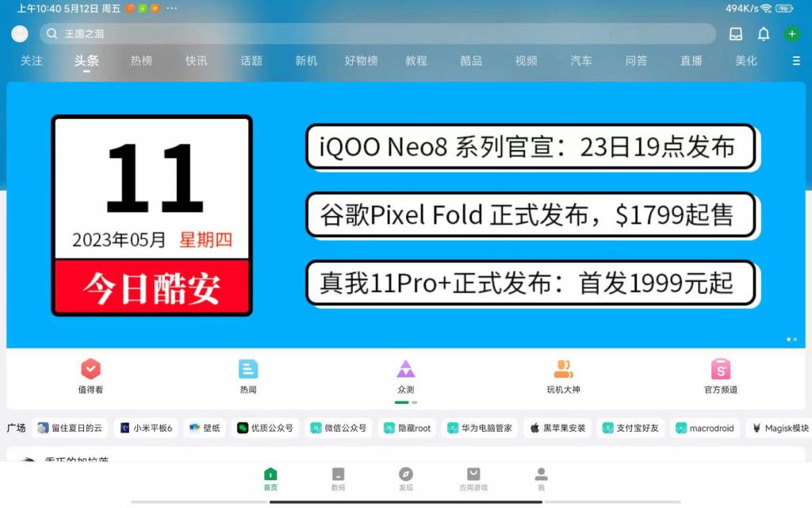Image resolution: width=812 pixels, height=508 pixels.
Task: Open the tab list menu icon
Action: click(x=796, y=61)
